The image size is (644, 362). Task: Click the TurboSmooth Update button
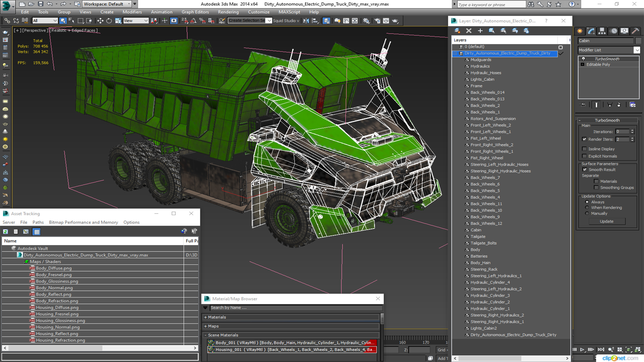tap(606, 221)
